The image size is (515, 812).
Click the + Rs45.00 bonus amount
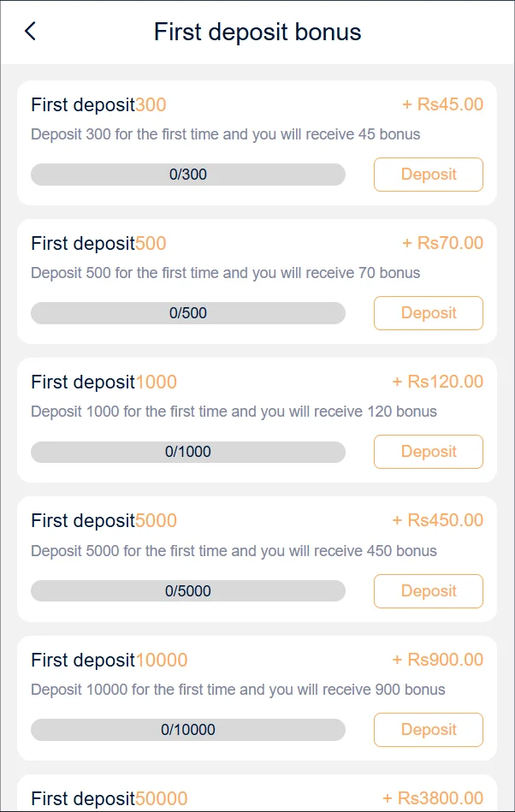(x=442, y=105)
